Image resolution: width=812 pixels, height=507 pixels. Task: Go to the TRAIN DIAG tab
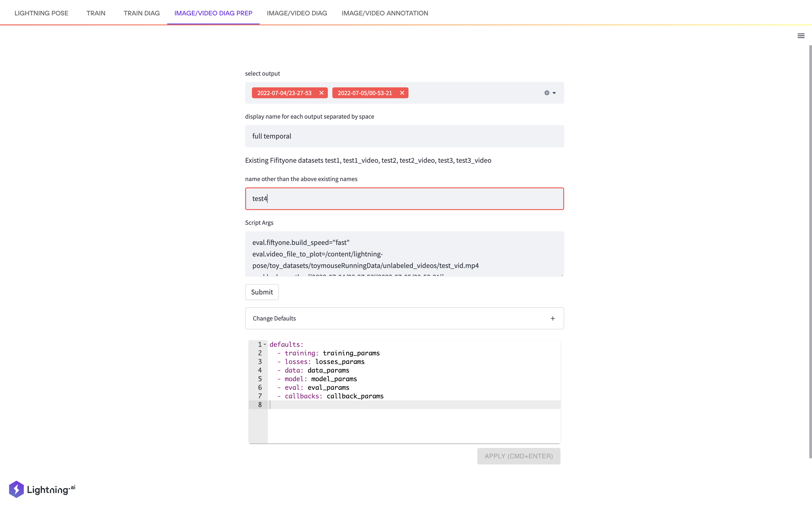click(x=141, y=13)
